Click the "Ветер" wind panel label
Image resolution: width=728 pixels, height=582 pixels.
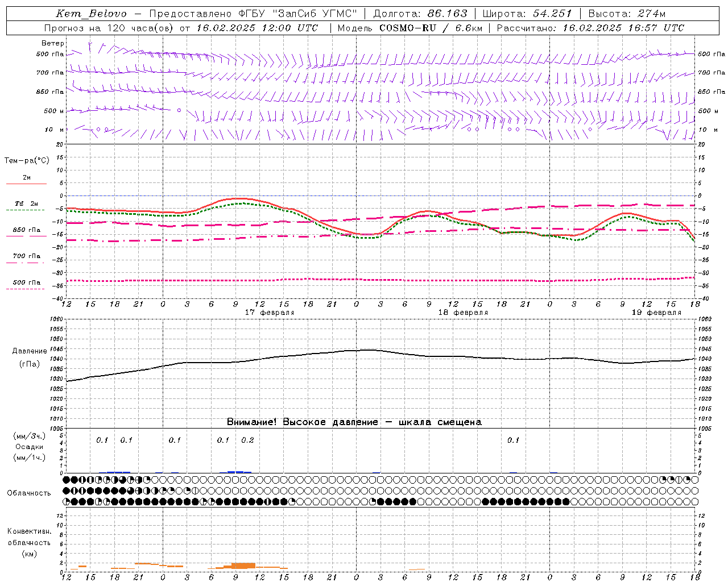coord(53,43)
